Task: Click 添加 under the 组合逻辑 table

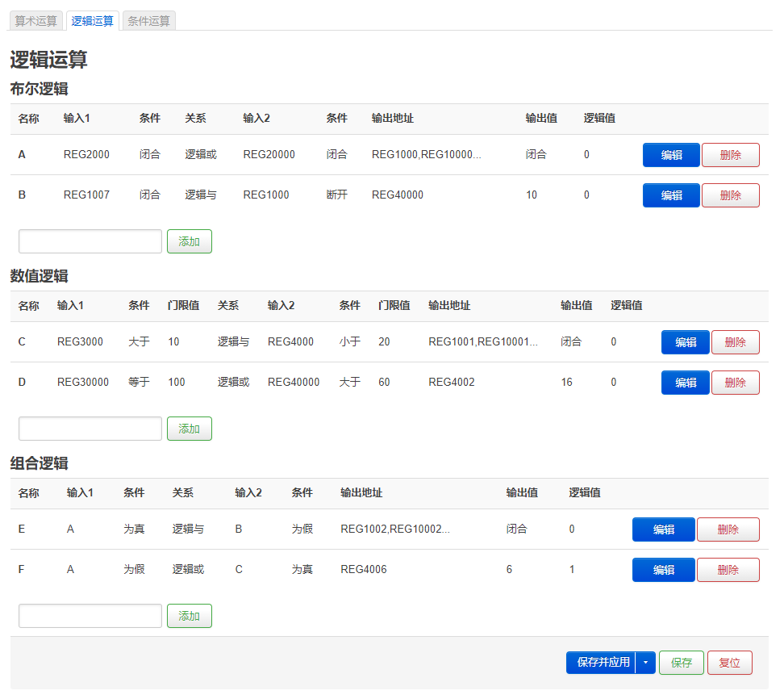Action: 190,616
